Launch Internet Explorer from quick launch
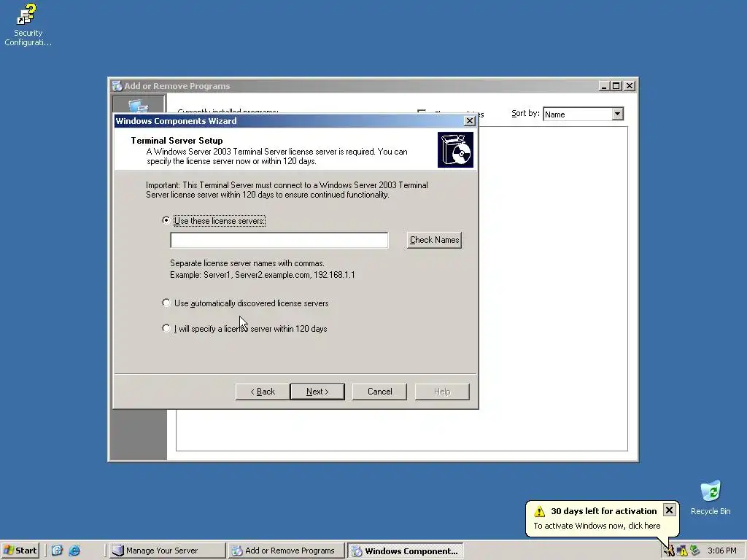Image resolution: width=747 pixels, height=560 pixels. (74, 551)
